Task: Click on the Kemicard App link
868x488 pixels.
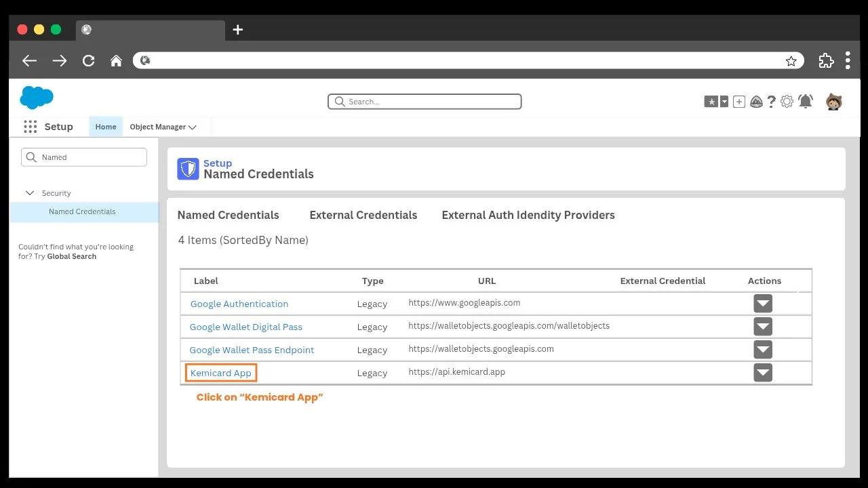Action: (x=221, y=373)
